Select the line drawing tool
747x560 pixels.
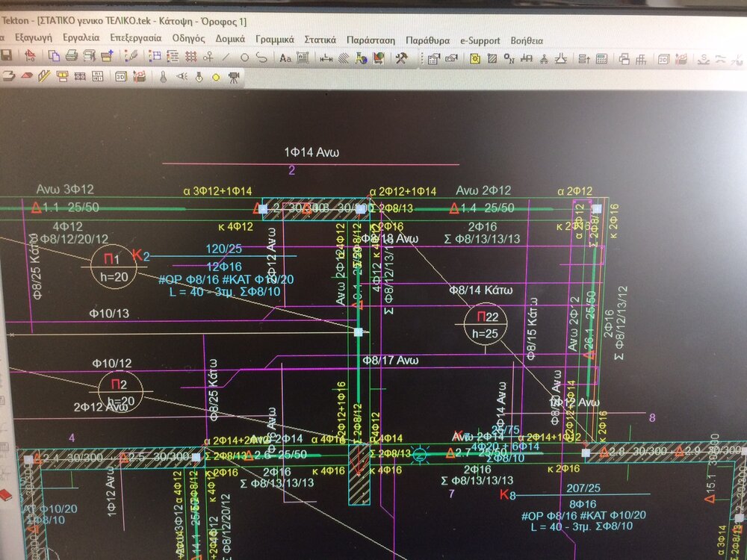226,57
